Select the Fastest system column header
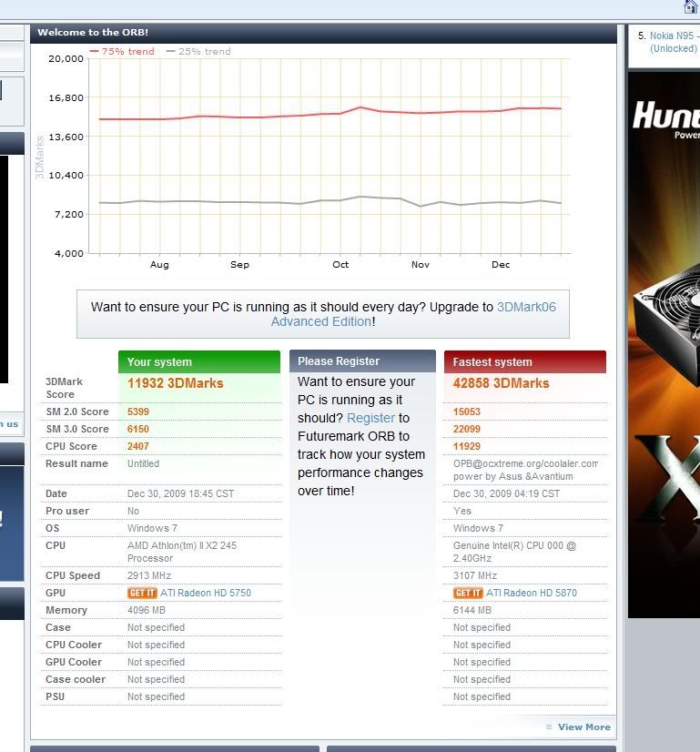The width and height of the screenshot is (700, 752). coord(525,362)
